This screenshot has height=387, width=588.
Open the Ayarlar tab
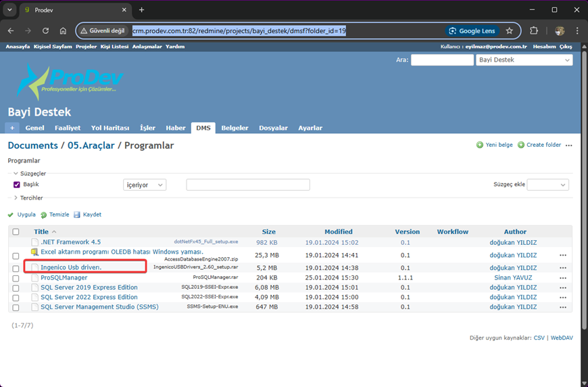point(310,128)
